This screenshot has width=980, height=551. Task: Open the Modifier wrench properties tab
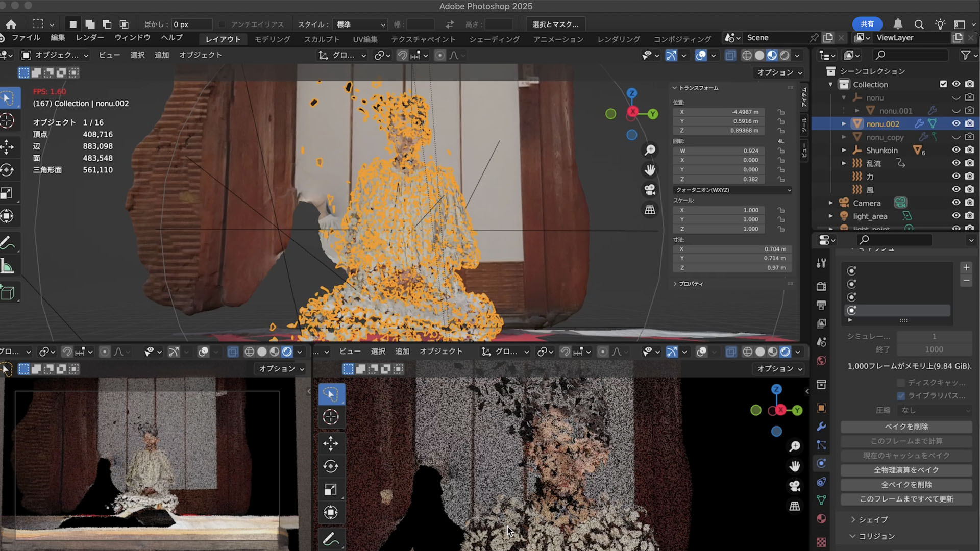pos(821,427)
